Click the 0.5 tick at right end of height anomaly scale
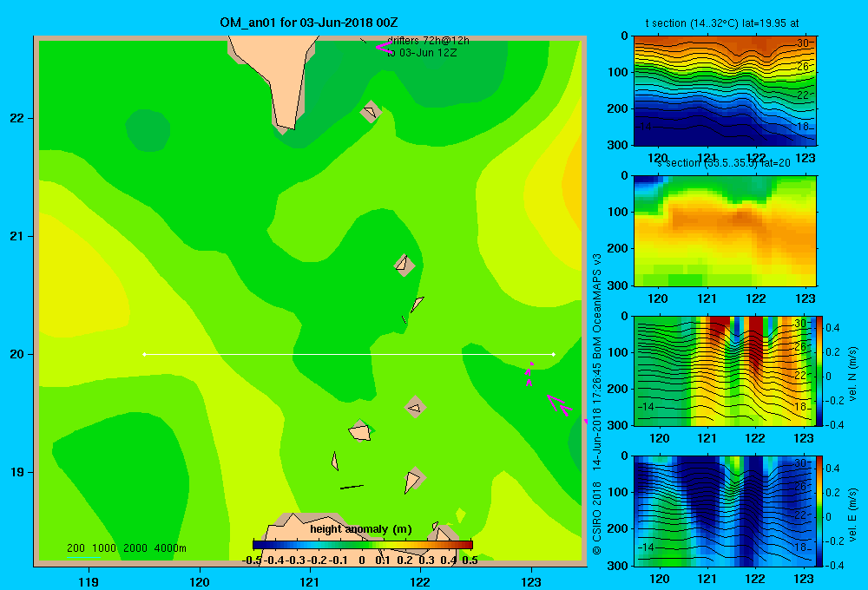 [470, 560]
